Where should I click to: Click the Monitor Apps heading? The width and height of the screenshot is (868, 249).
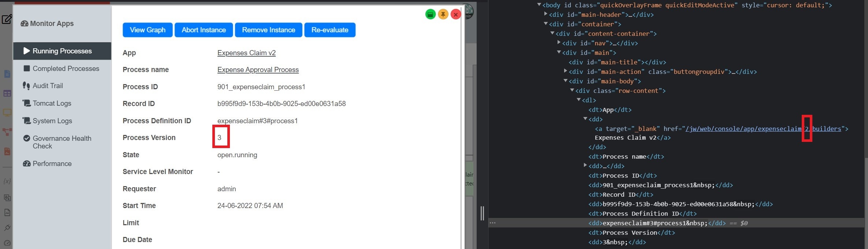click(x=47, y=23)
